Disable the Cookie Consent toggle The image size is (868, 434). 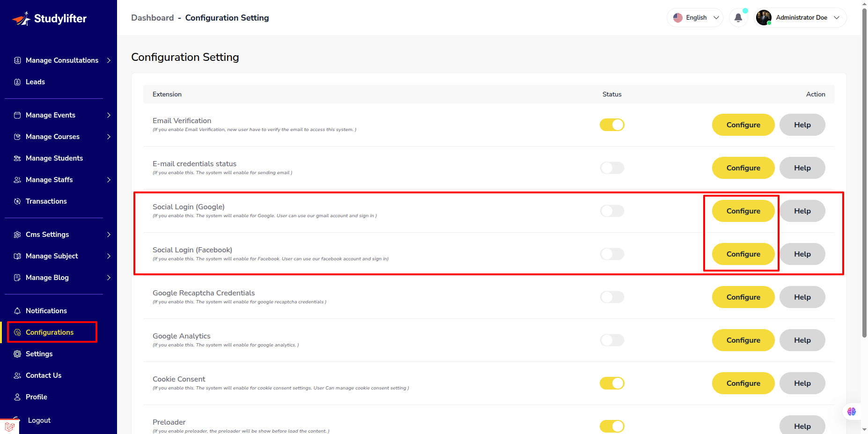[x=612, y=383]
